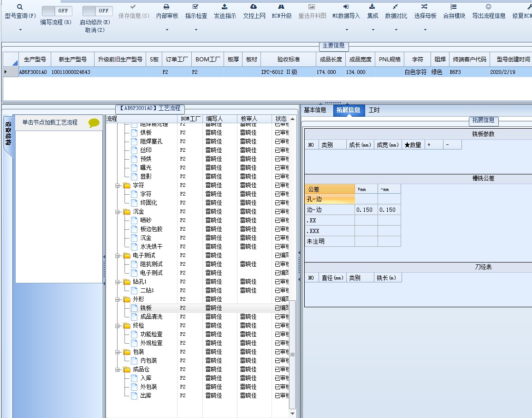Click 选择母板 shuffle icon
This screenshot has width=532, height=418.
pyautogui.click(x=425, y=7)
